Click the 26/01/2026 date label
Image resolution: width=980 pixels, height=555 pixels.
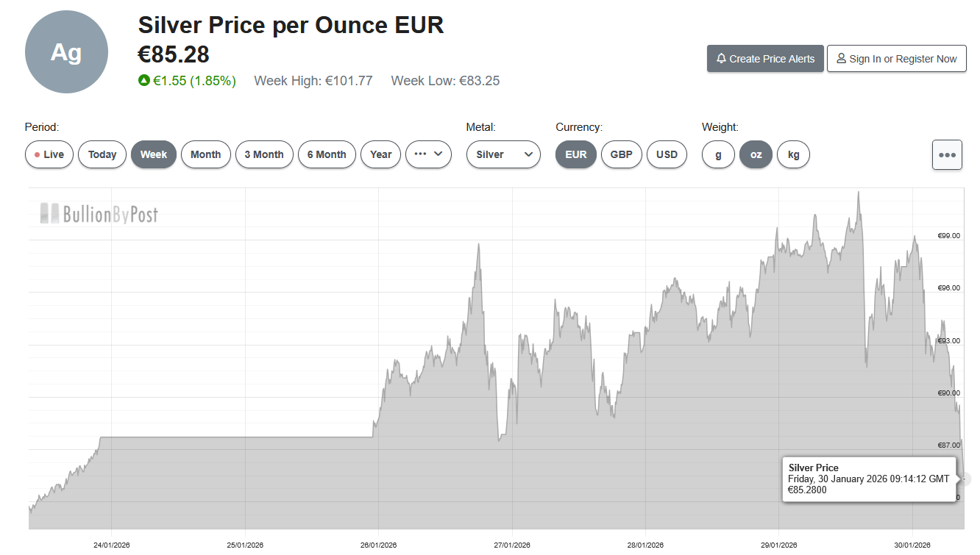coord(379,545)
